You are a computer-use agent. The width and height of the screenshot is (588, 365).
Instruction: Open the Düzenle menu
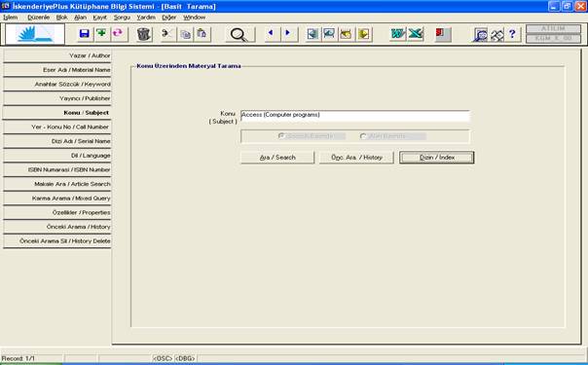(x=39, y=18)
